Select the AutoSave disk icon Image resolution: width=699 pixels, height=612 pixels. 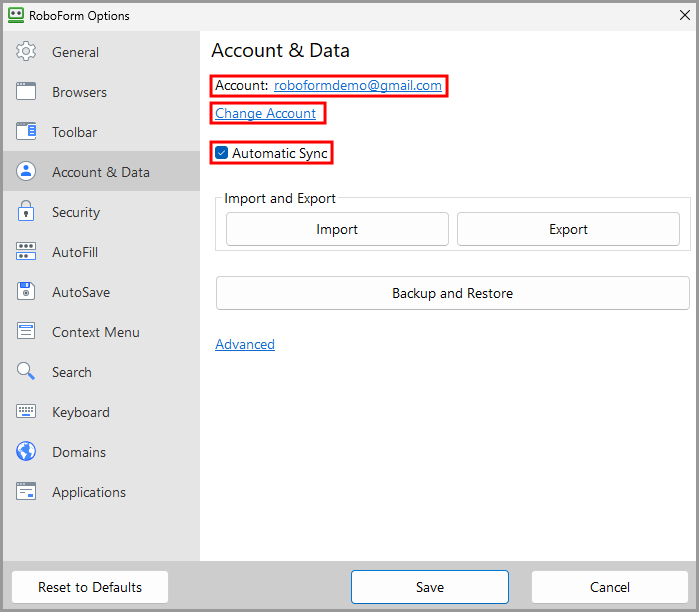(26, 292)
